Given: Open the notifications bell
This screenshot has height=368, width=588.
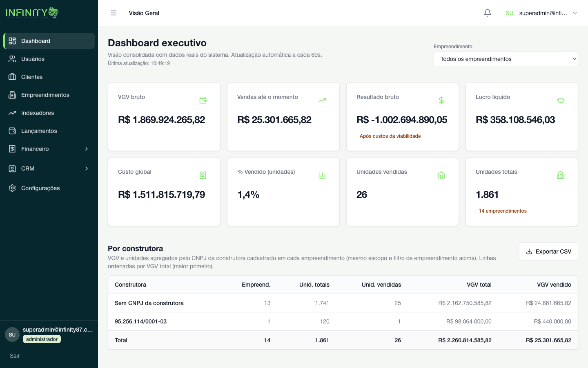Looking at the screenshot, I should coord(488,13).
